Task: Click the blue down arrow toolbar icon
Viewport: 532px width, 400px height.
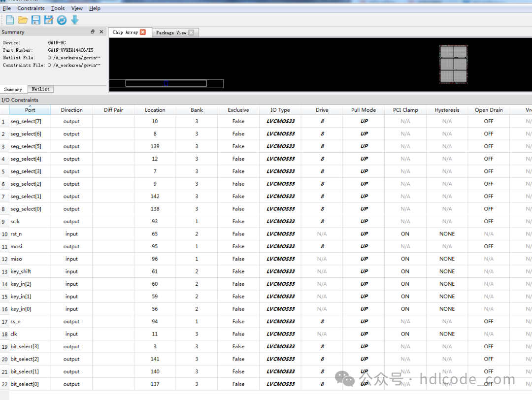Action: coord(75,20)
